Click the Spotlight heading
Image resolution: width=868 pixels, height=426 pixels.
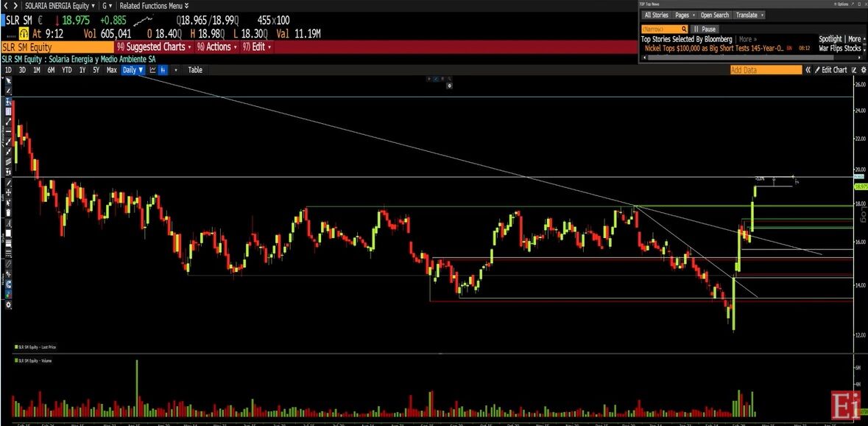[x=830, y=39]
